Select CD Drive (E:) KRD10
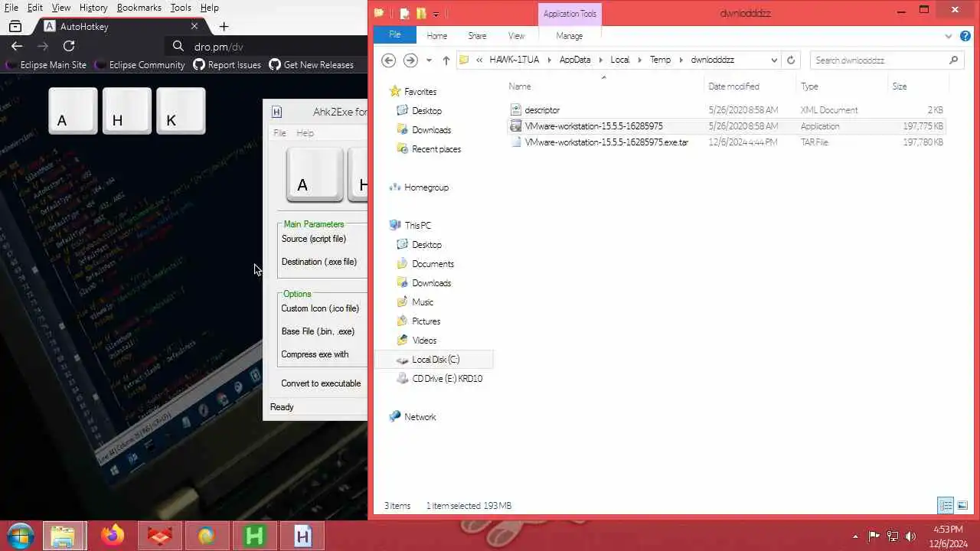The height and width of the screenshot is (551, 980). [x=447, y=379]
